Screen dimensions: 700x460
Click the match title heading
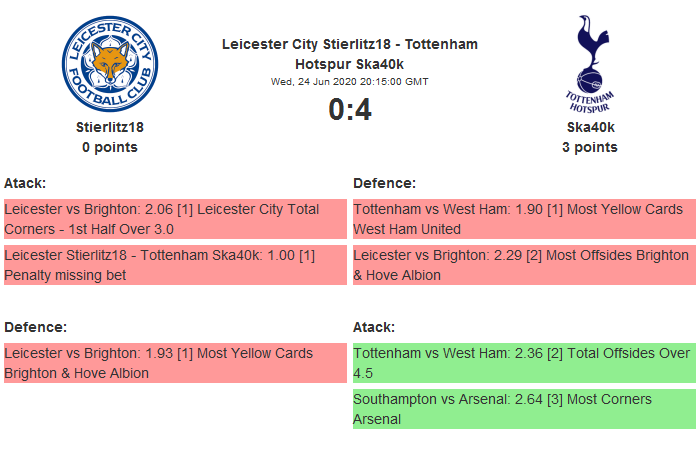click(x=349, y=53)
